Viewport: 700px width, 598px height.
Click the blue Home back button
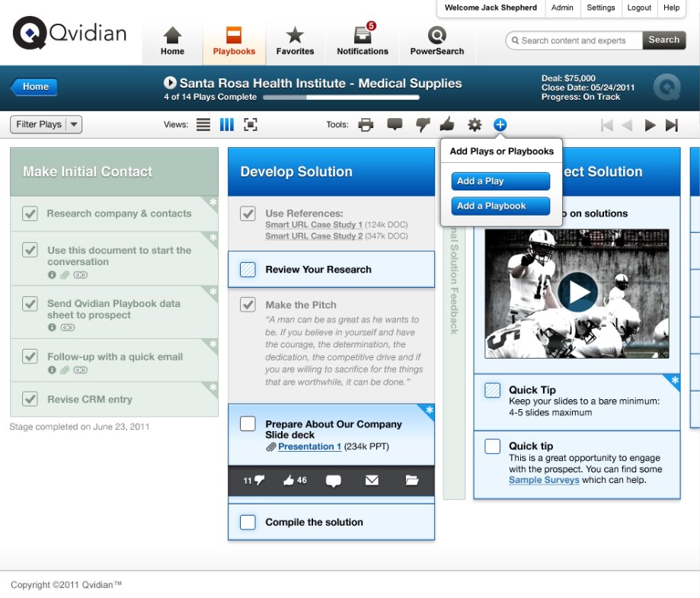coord(34,87)
